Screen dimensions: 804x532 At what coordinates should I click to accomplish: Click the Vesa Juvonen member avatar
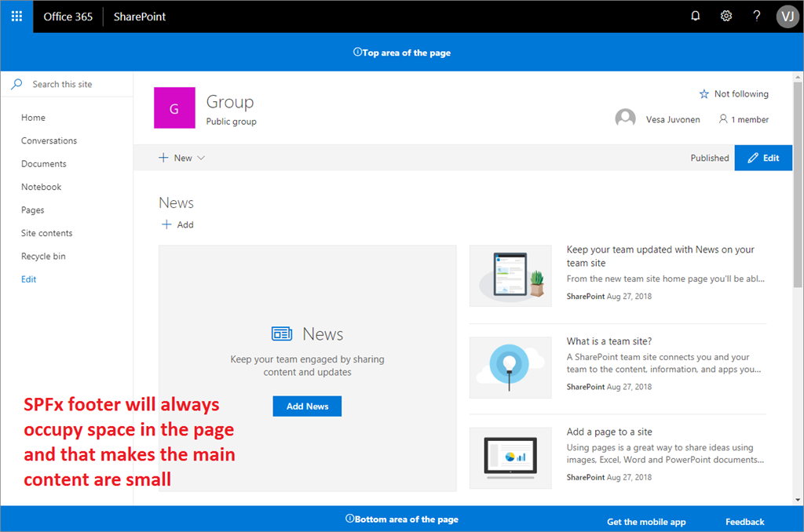pyautogui.click(x=626, y=118)
